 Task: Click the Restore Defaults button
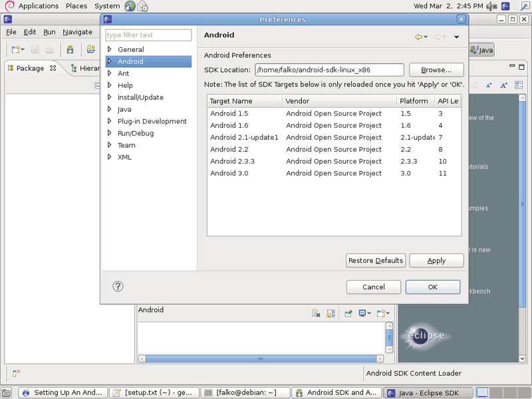tap(375, 260)
